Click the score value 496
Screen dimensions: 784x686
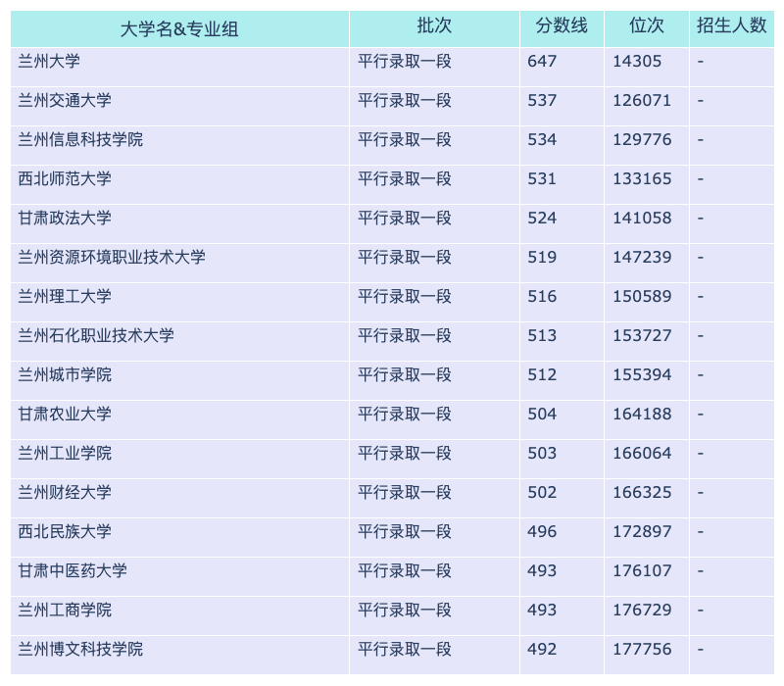pos(542,531)
